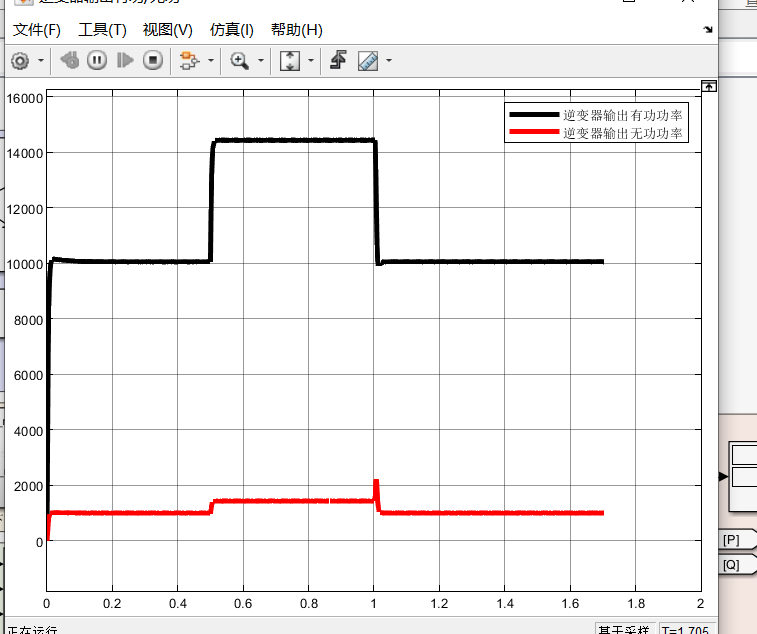Expand the configuration gear dropdown arrow
This screenshot has width=757, height=634.
(x=41, y=61)
